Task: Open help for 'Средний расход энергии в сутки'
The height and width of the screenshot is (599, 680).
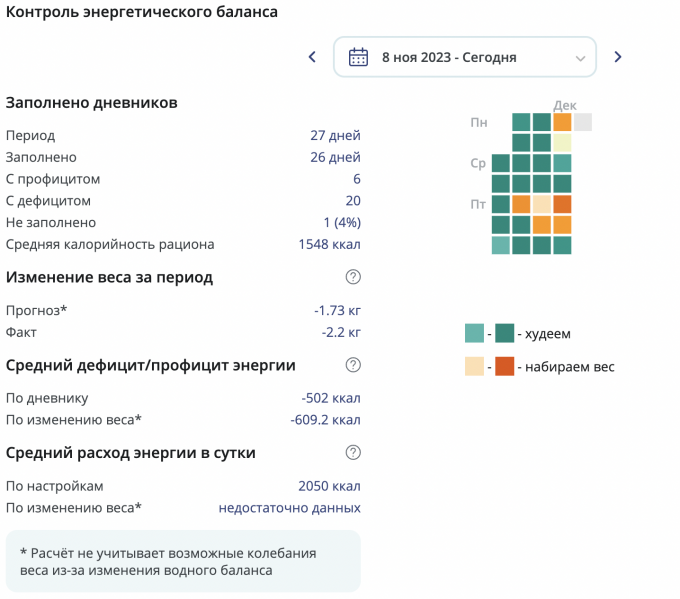Action: (353, 452)
